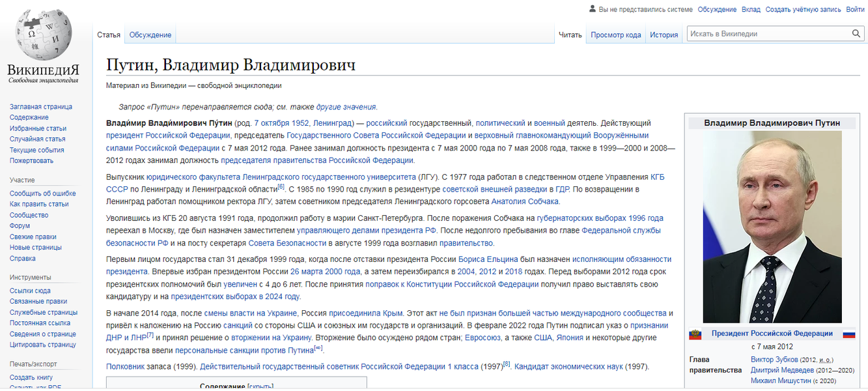Open 'Свежие правки' sidebar link
The height and width of the screenshot is (391, 868).
pos(33,237)
